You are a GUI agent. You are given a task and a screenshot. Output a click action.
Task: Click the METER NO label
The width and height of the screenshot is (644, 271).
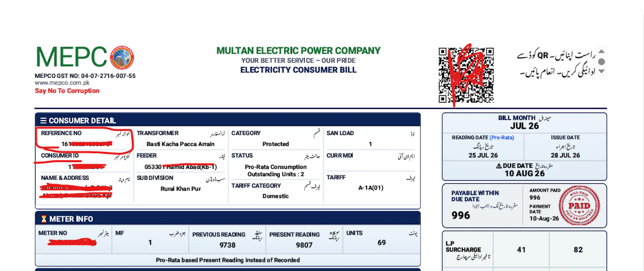coord(53,233)
